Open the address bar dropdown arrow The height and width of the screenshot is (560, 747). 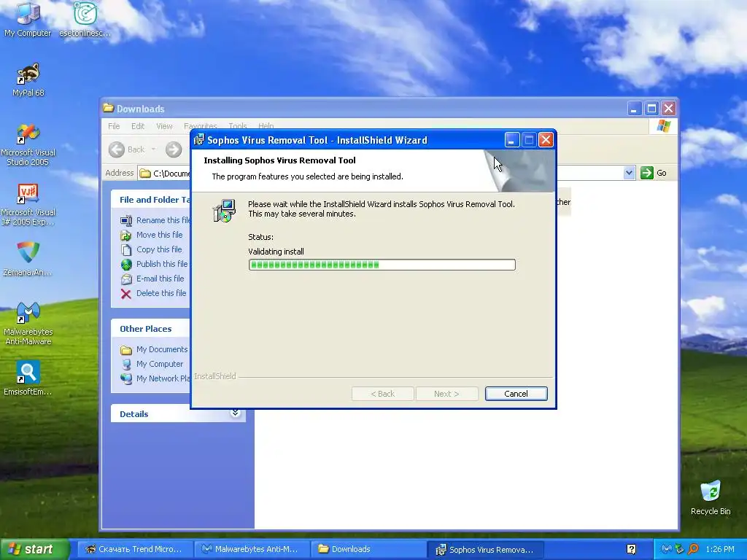(x=629, y=173)
